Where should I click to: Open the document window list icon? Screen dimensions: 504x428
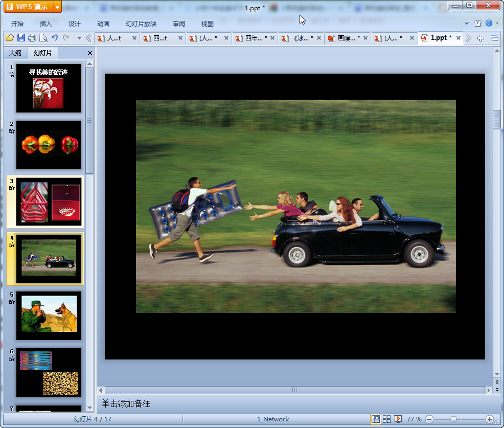495,38
